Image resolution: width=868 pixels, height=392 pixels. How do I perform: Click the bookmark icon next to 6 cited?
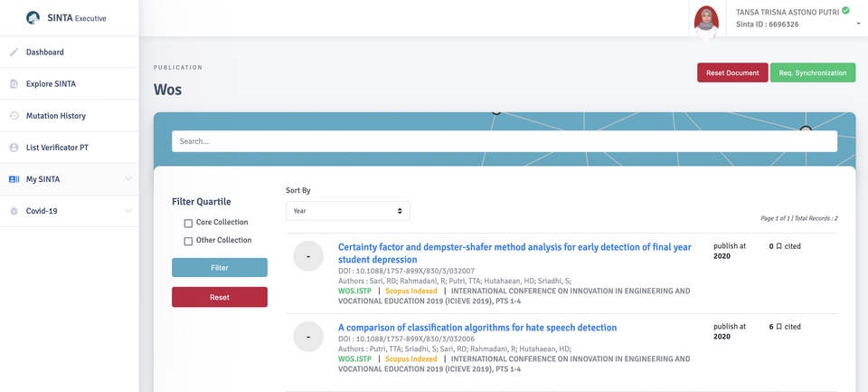coord(778,327)
